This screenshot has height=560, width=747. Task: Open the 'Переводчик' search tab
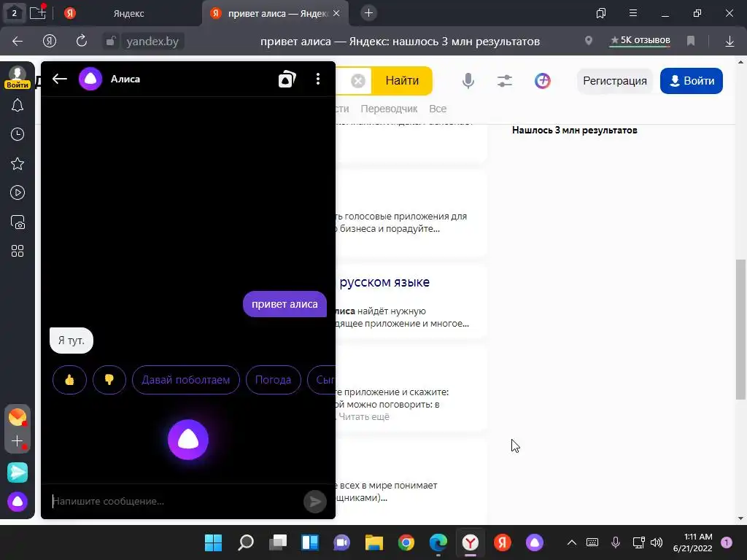389,109
